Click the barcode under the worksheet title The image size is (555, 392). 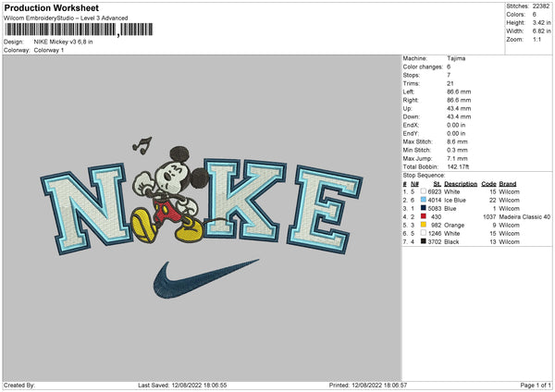(79, 30)
